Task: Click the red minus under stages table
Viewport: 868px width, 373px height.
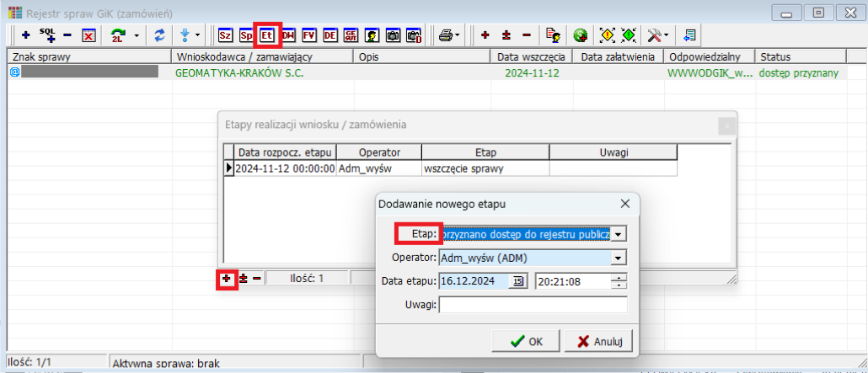Action: point(256,278)
